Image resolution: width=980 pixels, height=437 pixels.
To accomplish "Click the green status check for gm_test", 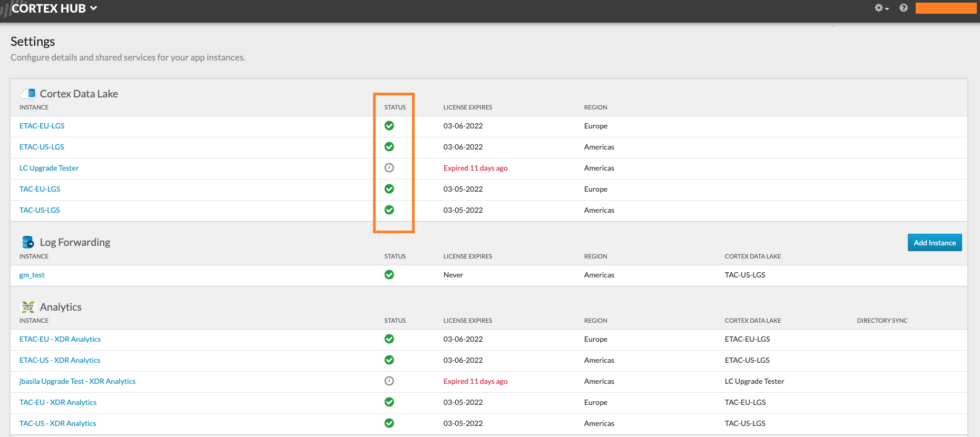I will (x=389, y=275).
